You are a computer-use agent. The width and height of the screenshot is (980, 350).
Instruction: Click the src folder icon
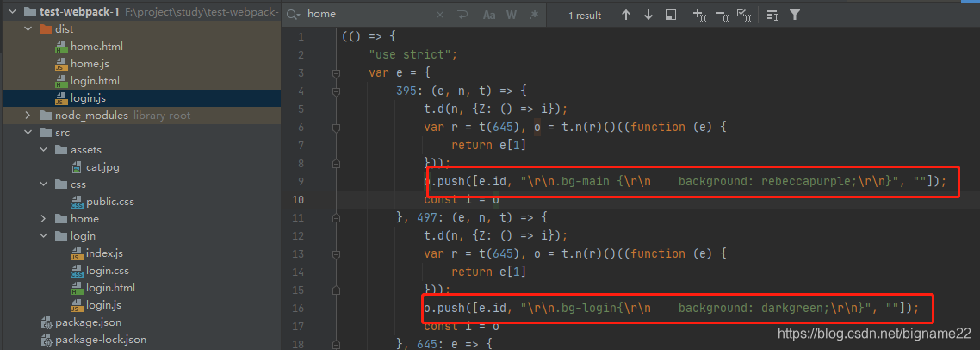pyautogui.click(x=45, y=133)
